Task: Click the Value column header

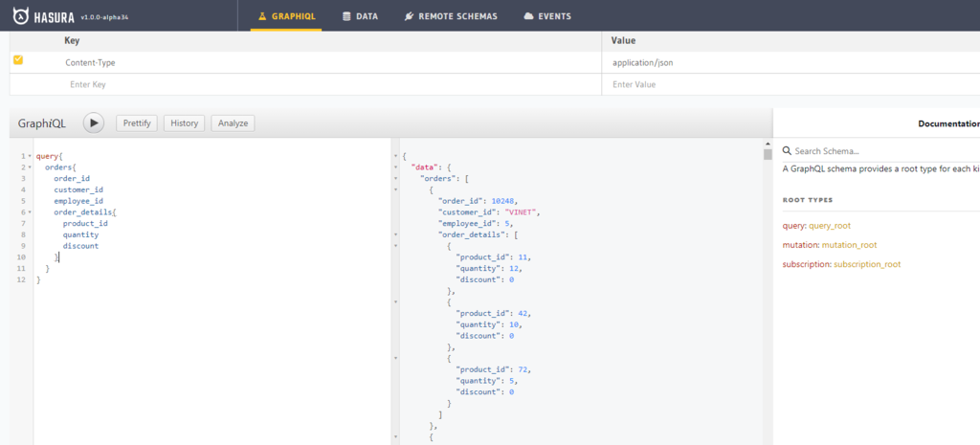Action: click(x=624, y=40)
